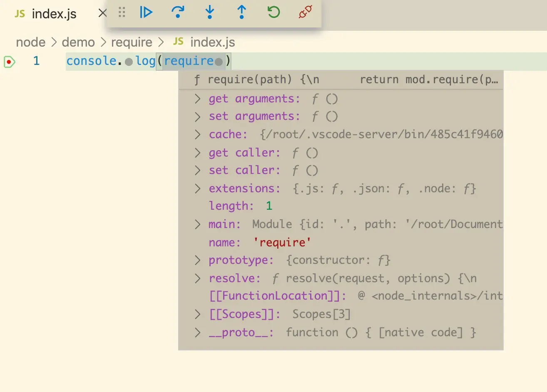
Task: Close the index.js editor tab
Action: click(102, 13)
